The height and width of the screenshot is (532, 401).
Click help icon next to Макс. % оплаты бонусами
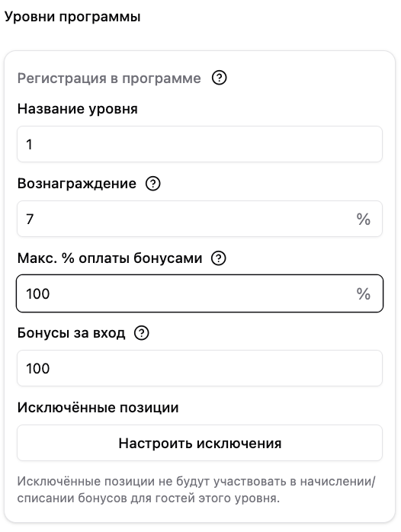coord(219,258)
